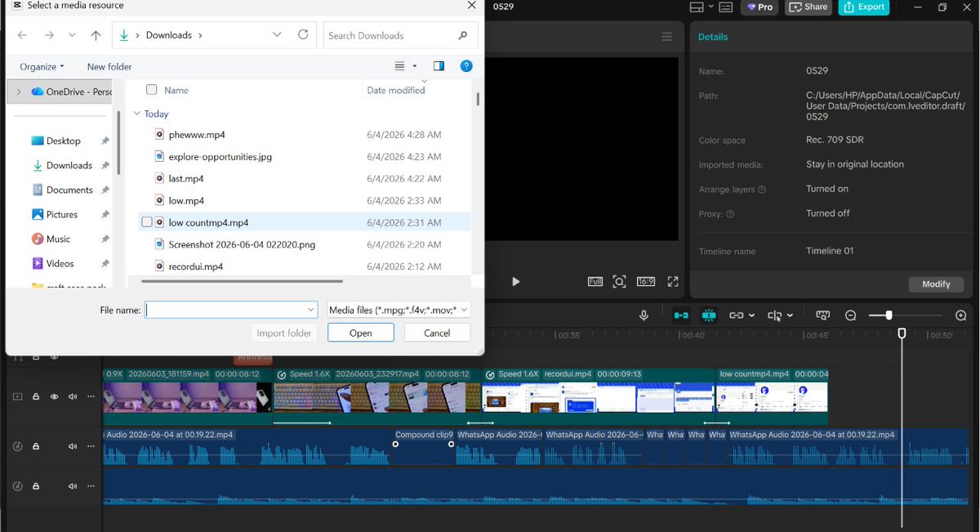Click the Open button
The height and width of the screenshot is (532, 980).
[x=361, y=333]
